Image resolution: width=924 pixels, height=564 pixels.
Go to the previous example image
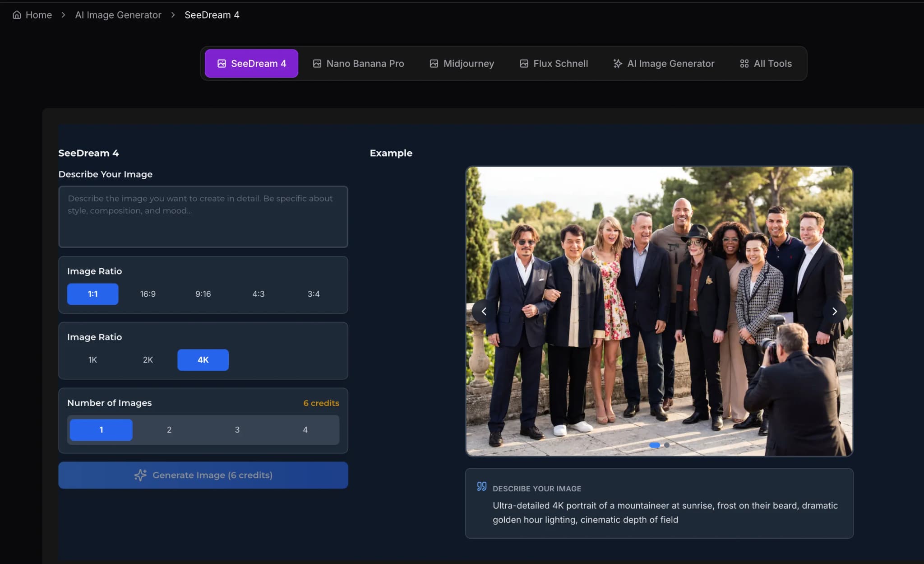[x=484, y=311]
